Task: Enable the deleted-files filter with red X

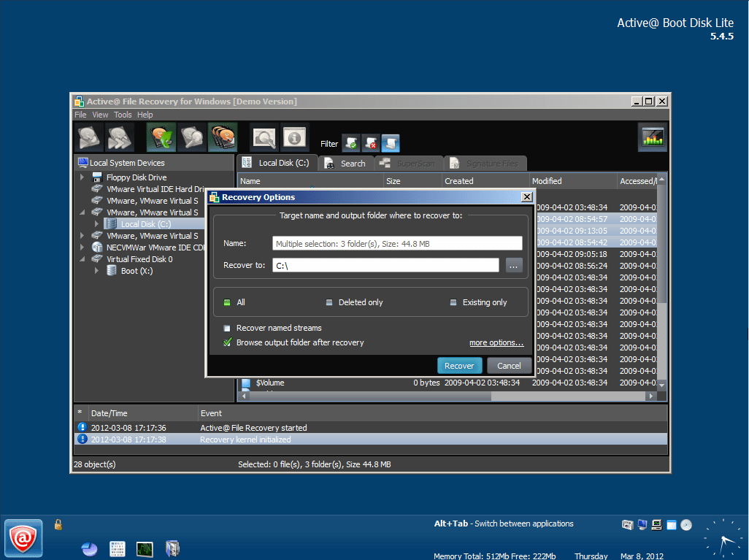Action: coord(371,143)
